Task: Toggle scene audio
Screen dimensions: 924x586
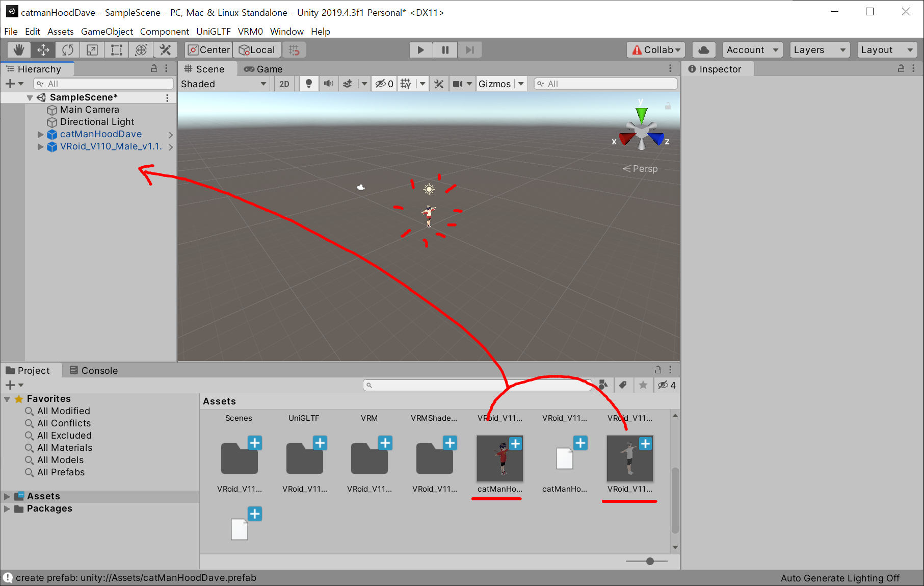Action: 329,84
